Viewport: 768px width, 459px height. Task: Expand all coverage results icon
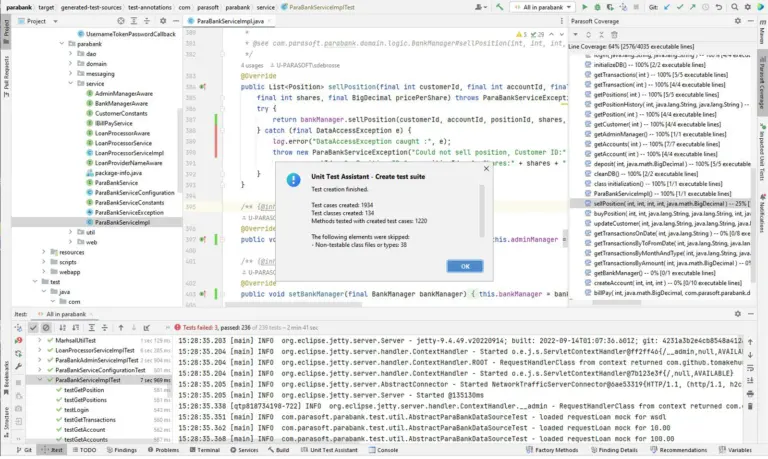point(588,35)
